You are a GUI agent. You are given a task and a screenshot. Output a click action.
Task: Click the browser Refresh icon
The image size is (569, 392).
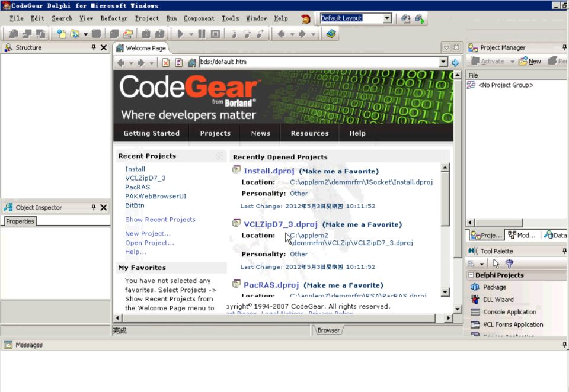pyautogui.click(x=178, y=63)
